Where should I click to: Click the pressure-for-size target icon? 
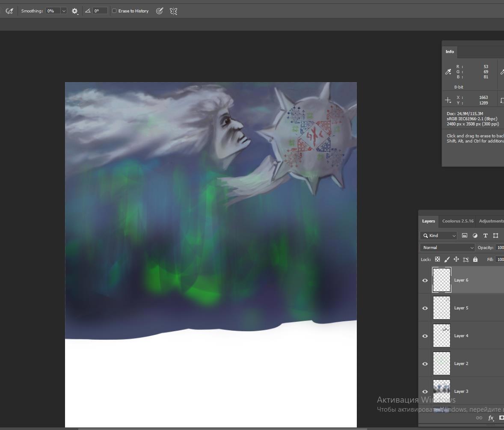(x=160, y=11)
